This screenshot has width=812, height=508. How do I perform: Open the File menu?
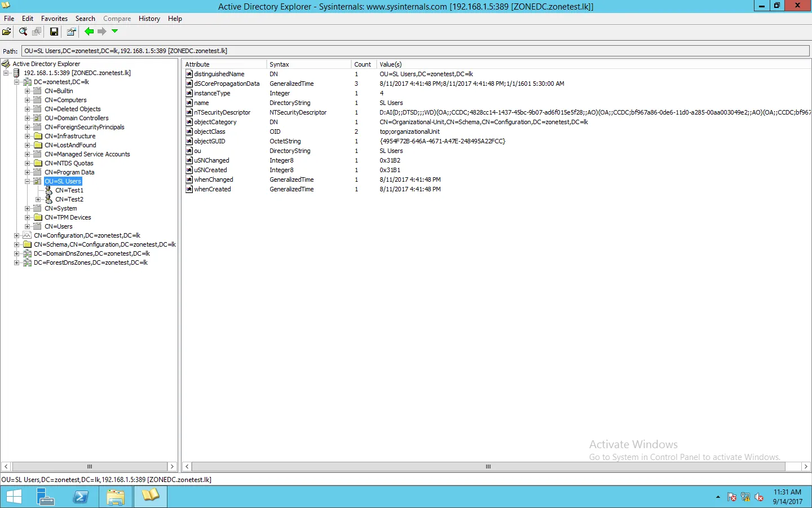click(x=9, y=19)
